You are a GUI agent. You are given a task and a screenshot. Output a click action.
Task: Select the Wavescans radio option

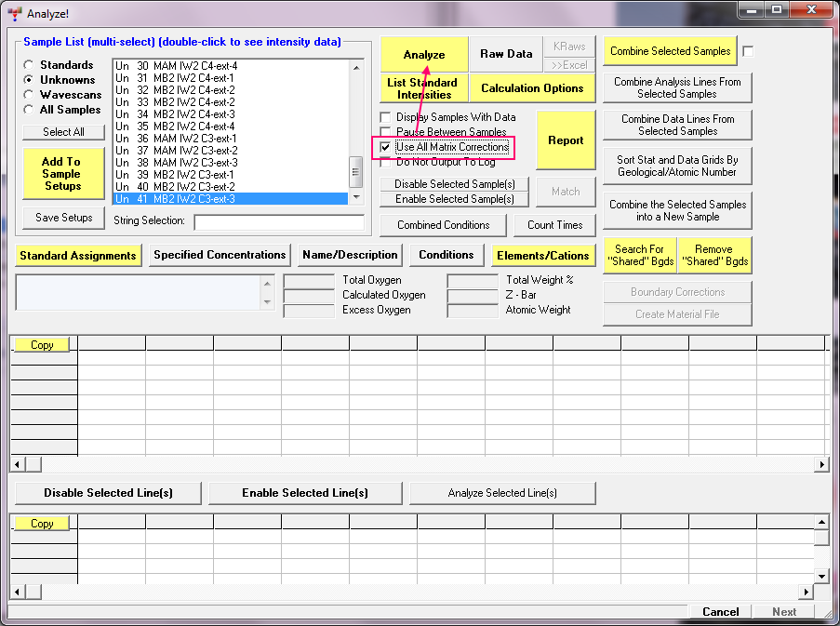pyautogui.click(x=30, y=95)
